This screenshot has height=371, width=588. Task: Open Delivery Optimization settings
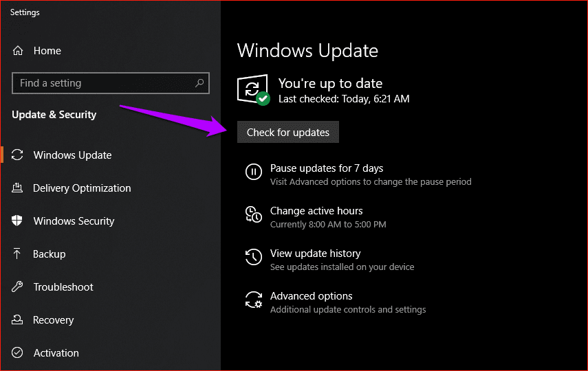tap(82, 188)
